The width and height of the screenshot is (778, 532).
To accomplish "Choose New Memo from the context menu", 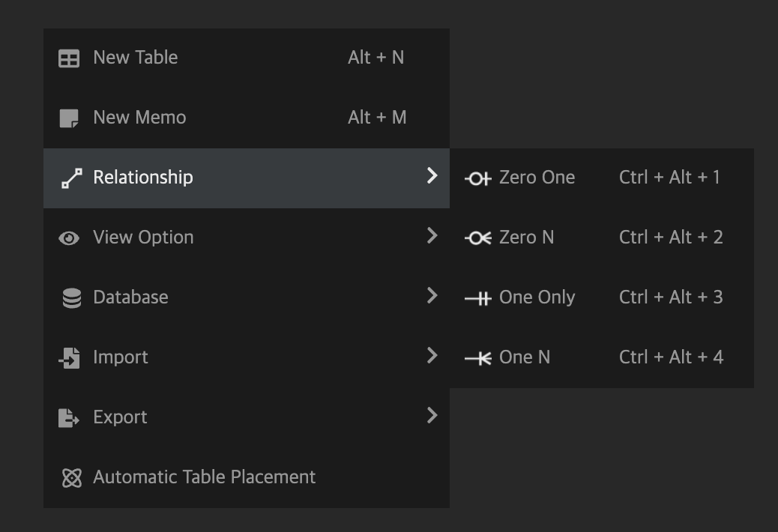I will pyautogui.click(x=139, y=118).
